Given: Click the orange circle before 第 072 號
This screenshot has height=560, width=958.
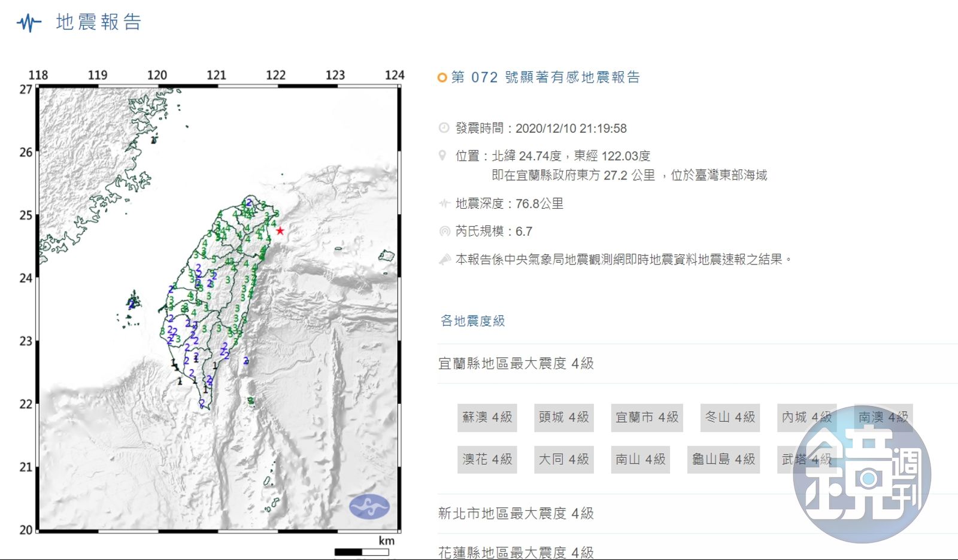Looking at the screenshot, I should [442, 78].
